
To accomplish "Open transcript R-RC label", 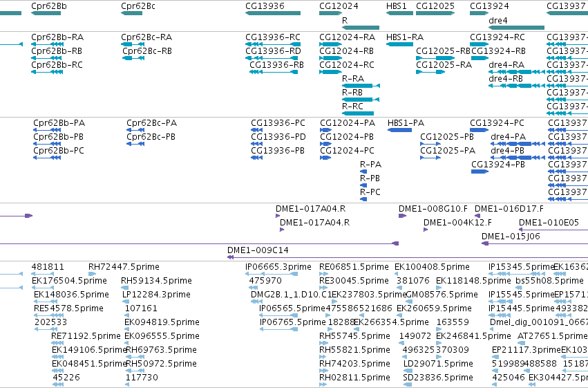I will click(353, 107).
